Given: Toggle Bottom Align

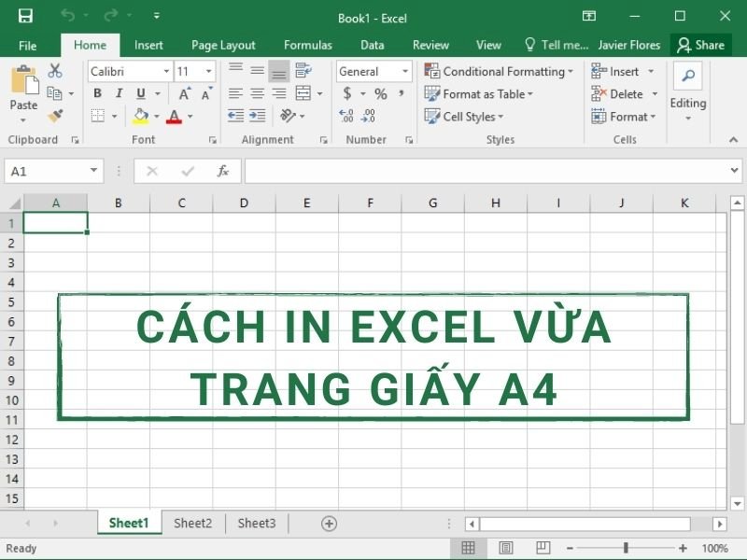Looking at the screenshot, I should (x=279, y=71).
